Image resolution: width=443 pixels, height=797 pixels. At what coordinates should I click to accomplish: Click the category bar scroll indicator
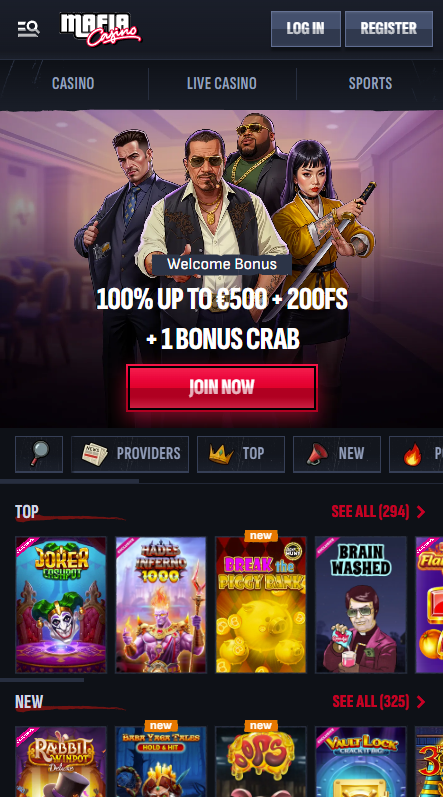pos(69,480)
